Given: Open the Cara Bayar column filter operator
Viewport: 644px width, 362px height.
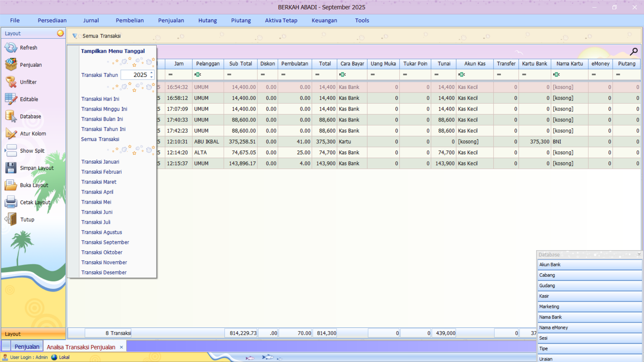Looking at the screenshot, I should pyautogui.click(x=343, y=74).
